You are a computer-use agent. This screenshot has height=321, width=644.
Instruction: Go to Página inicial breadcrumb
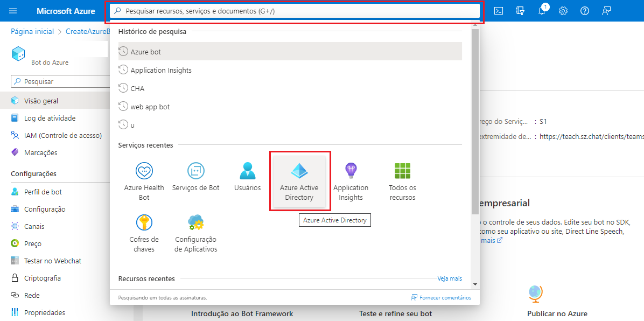coord(32,31)
